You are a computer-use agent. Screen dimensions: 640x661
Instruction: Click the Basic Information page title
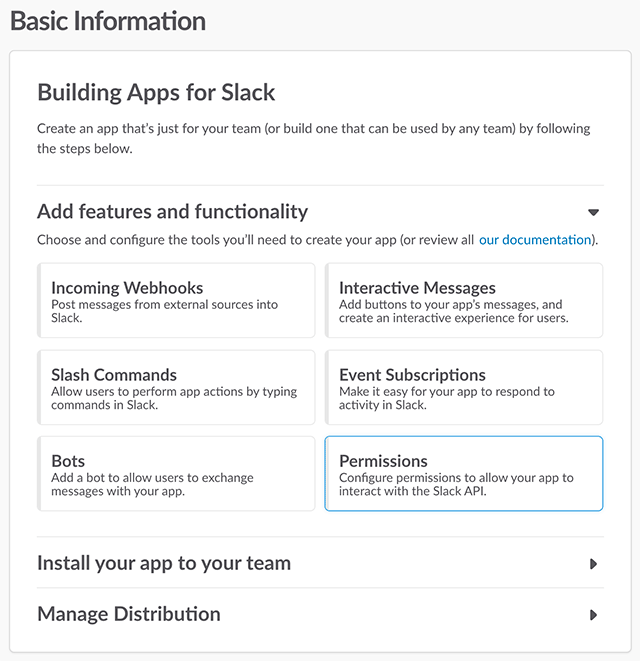[108, 21]
